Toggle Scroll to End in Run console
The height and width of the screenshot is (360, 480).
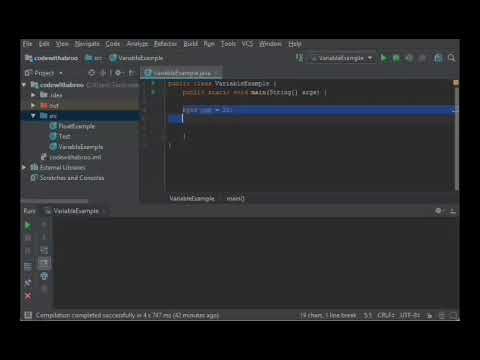(44, 263)
